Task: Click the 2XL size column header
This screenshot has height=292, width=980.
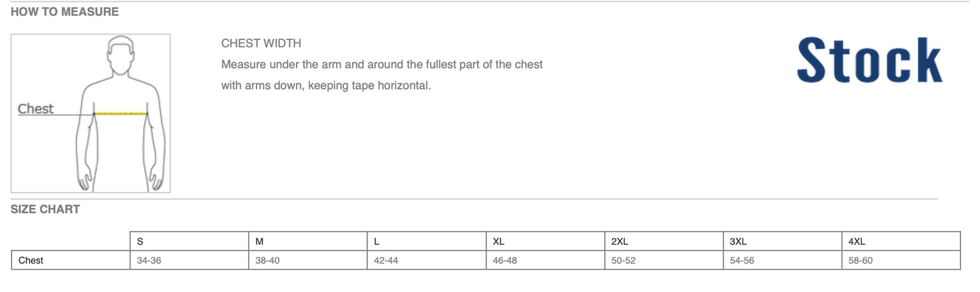Action: (x=620, y=241)
